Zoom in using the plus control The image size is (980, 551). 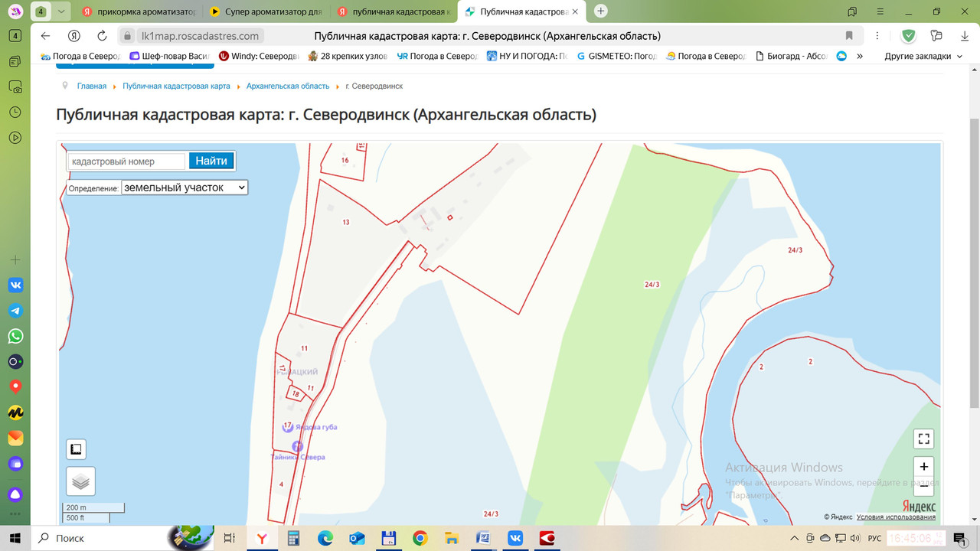tap(923, 466)
